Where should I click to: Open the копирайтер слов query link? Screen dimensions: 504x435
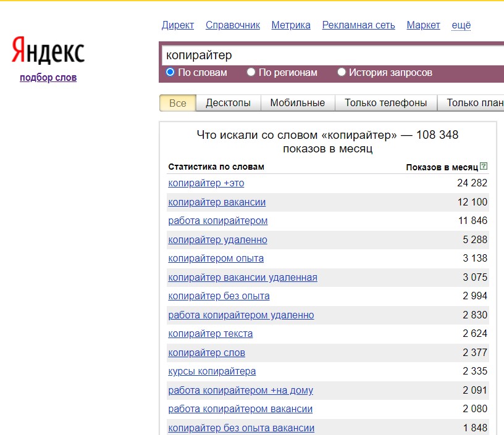click(x=207, y=353)
